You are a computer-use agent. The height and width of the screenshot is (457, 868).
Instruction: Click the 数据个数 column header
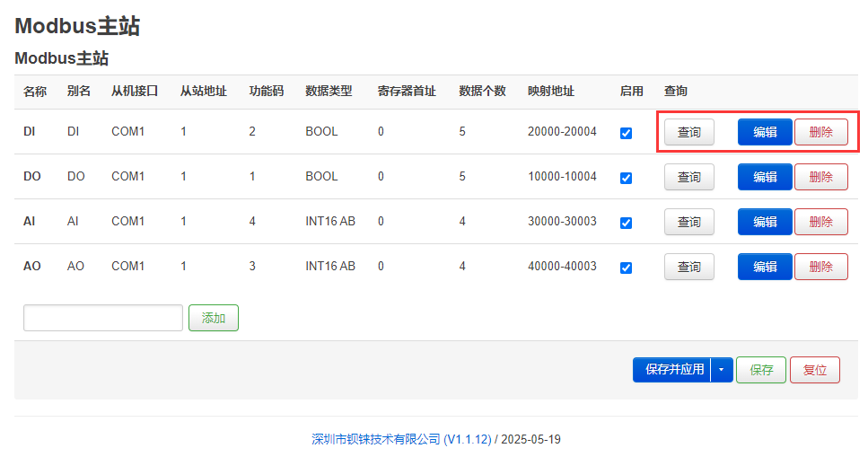[482, 91]
